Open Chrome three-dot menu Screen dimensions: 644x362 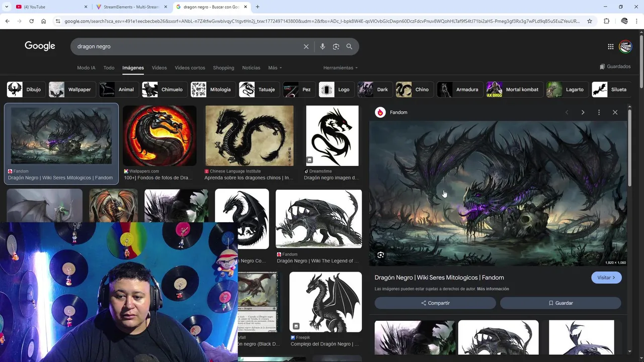click(637, 21)
